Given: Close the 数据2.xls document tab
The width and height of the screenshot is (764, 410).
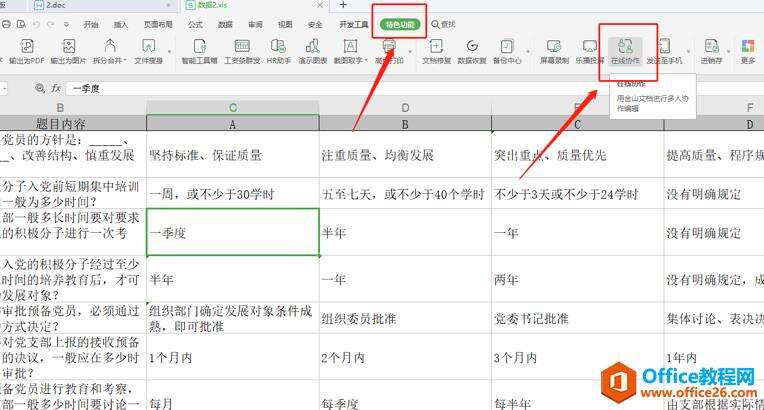Looking at the screenshot, I should point(320,5).
